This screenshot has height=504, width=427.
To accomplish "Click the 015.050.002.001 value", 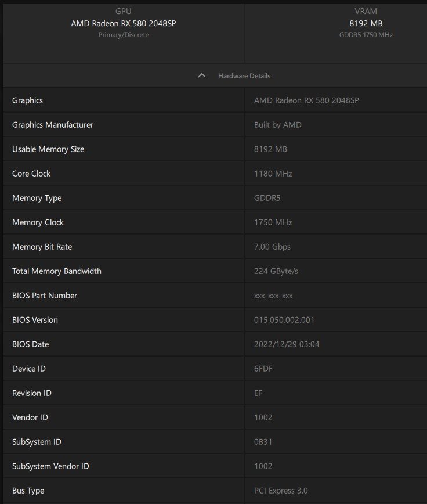I will click(284, 320).
